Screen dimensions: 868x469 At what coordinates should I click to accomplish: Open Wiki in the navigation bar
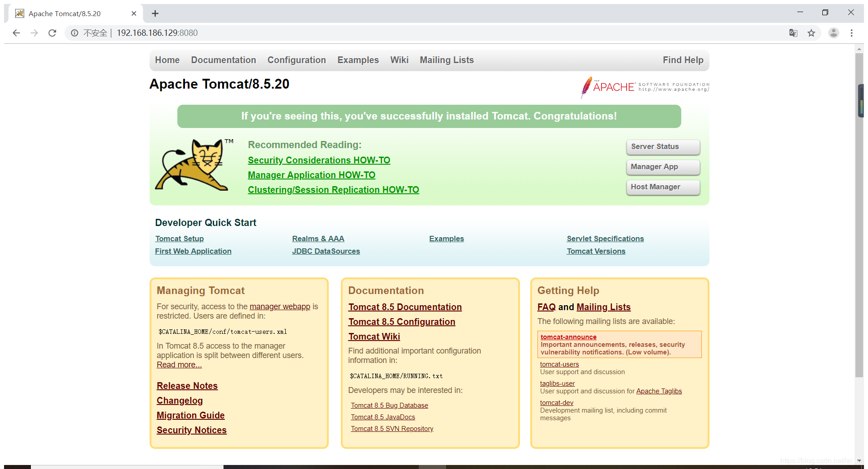[x=399, y=60]
